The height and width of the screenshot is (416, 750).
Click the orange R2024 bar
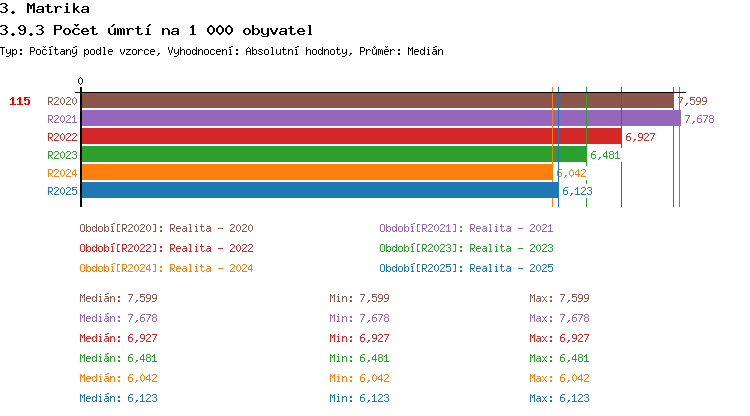[x=316, y=173]
